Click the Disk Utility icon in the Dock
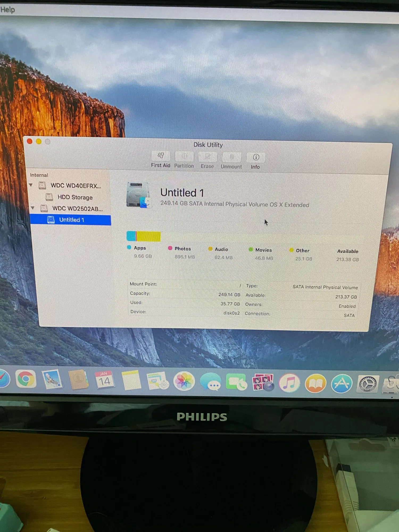The width and height of the screenshot is (399, 532). point(391,385)
